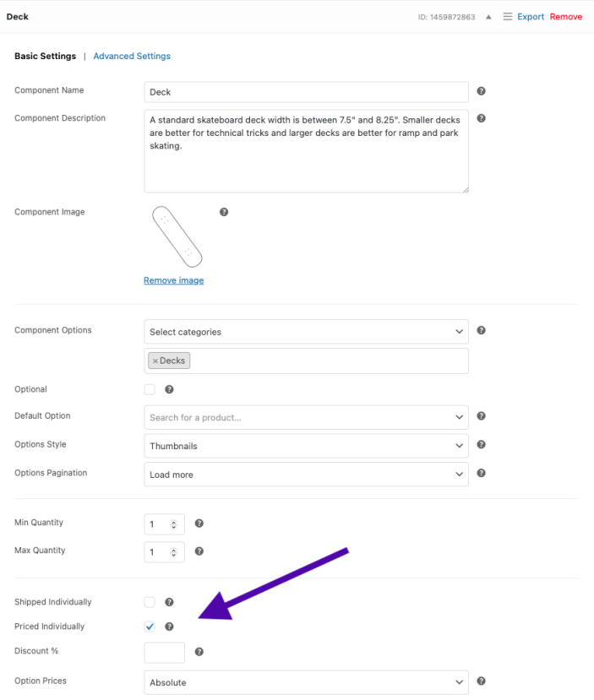The image size is (594, 700).
Task: Click help icon beside Min Quantity
Action: [199, 524]
